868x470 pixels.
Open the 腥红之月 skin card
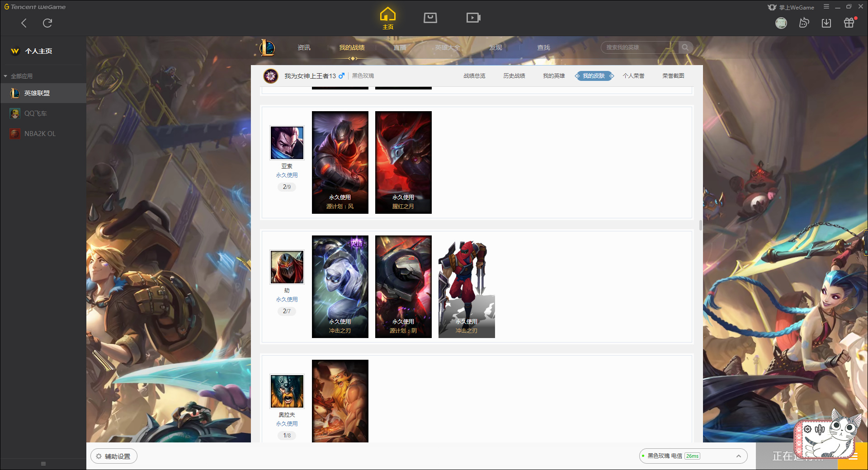(403, 162)
